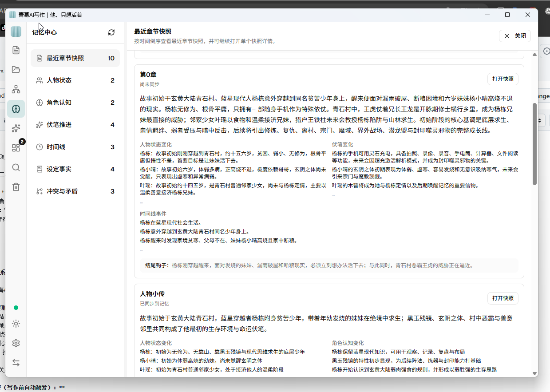This screenshot has height=392, width=550.
Task: Click the count 10 beside 最近章节快照
Action: (111, 58)
